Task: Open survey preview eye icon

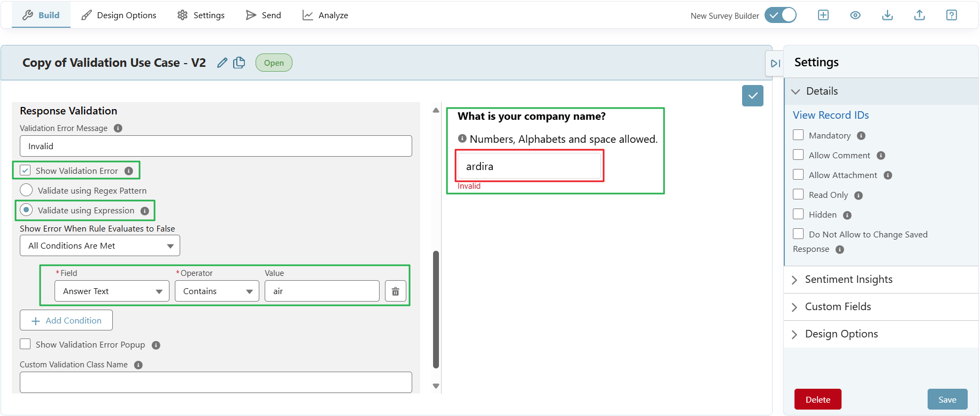Action: coord(855,15)
